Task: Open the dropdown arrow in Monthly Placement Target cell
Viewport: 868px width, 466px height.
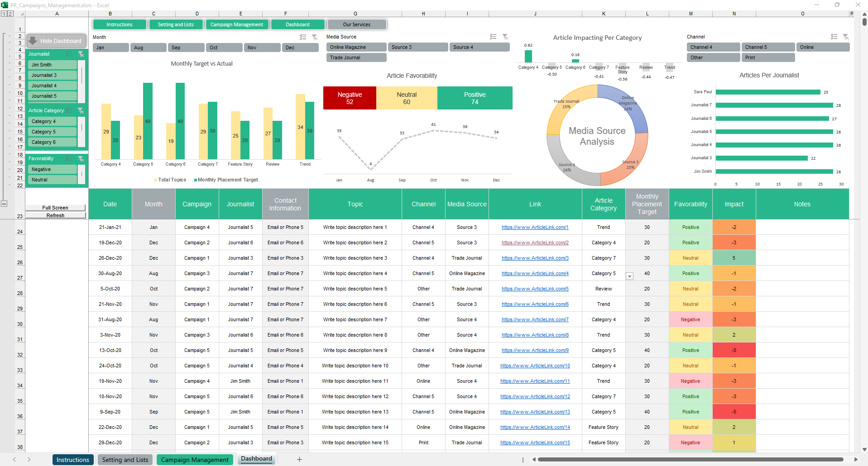Action: pyautogui.click(x=629, y=276)
